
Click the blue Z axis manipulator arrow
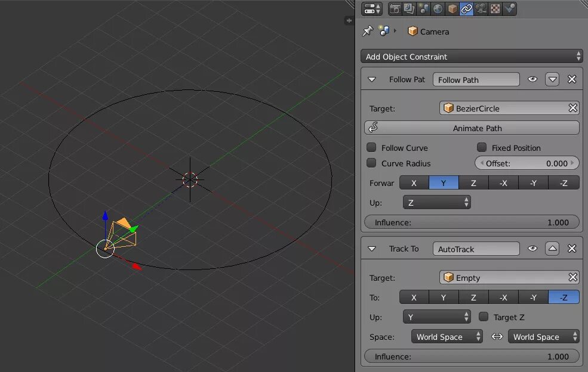click(105, 215)
